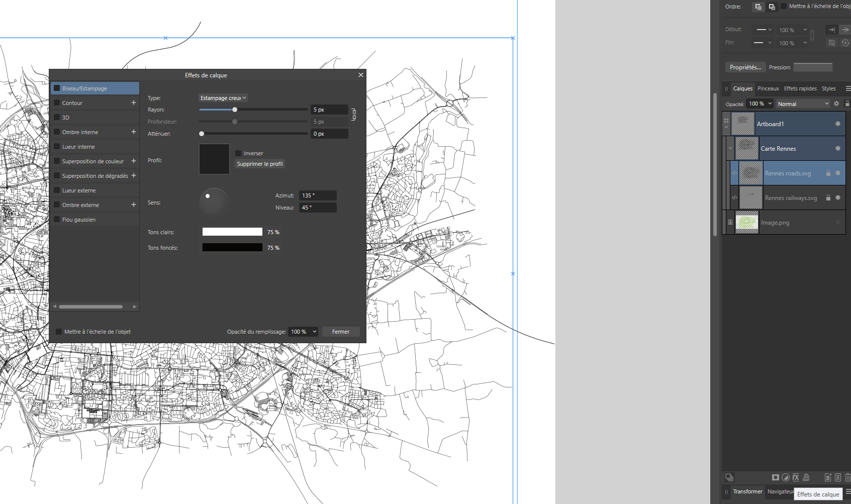This screenshot has width=851, height=504.
Task: Click the Supprimer le profil button
Action: tap(260, 164)
